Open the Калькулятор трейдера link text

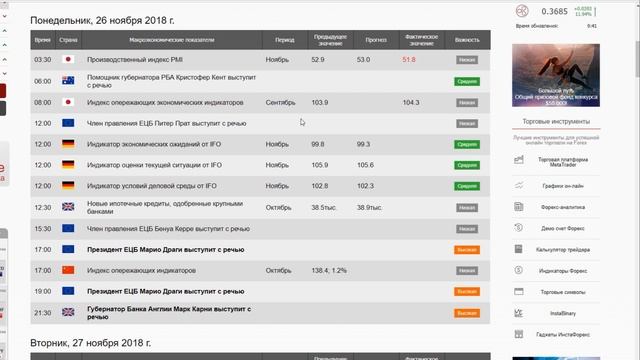(563, 249)
